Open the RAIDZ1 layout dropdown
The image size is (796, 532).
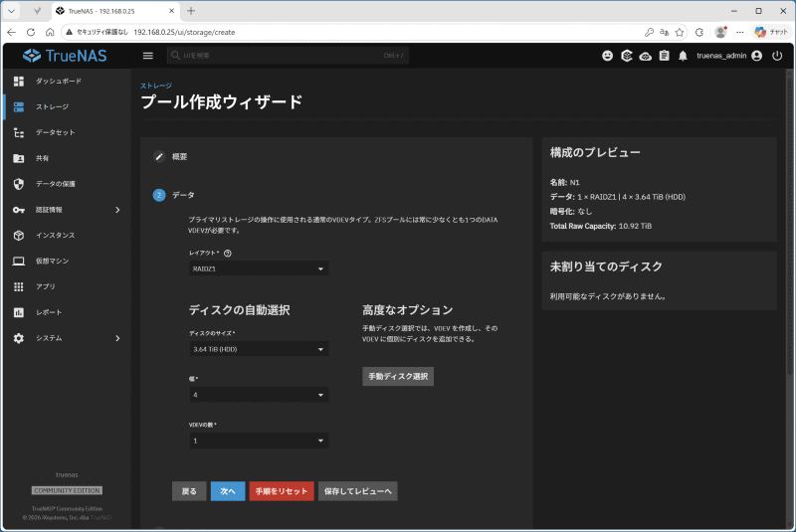259,268
